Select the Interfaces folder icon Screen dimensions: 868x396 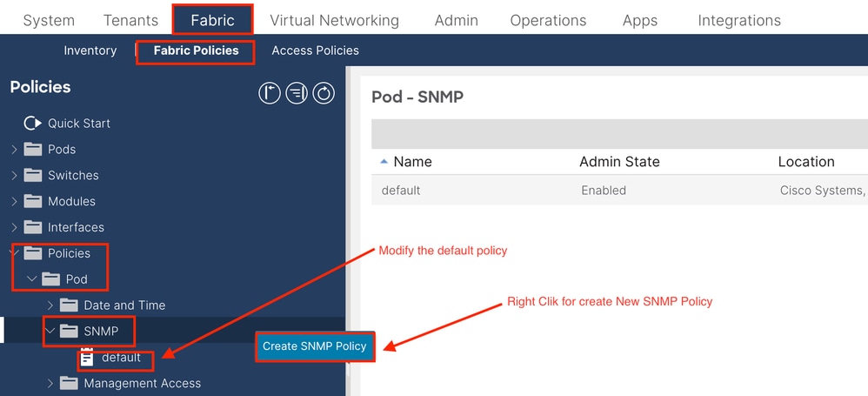click(33, 227)
